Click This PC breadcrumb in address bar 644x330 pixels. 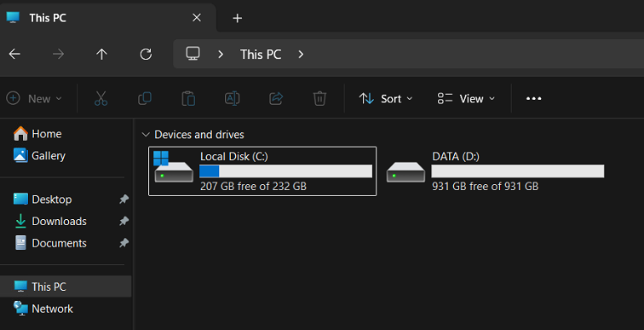point(261,55)
